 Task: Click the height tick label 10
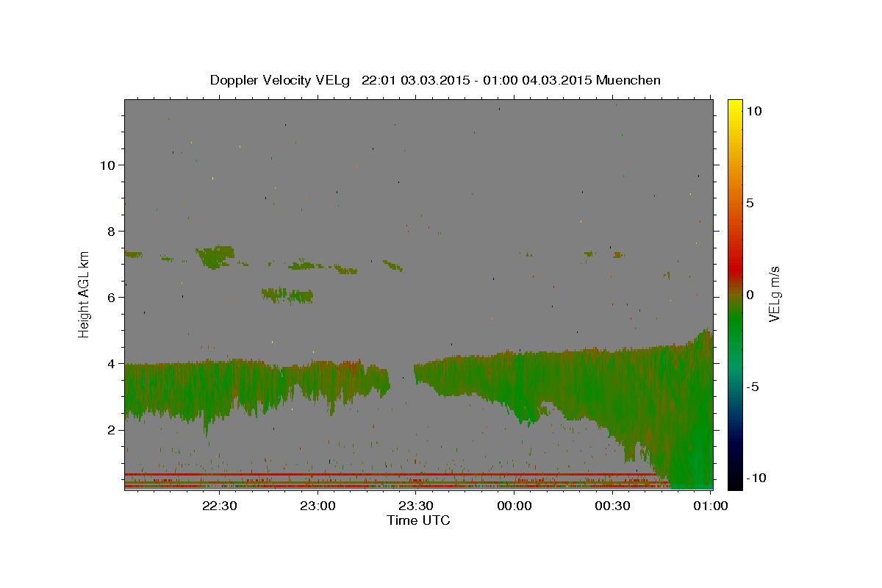click(x=108, y=165)
